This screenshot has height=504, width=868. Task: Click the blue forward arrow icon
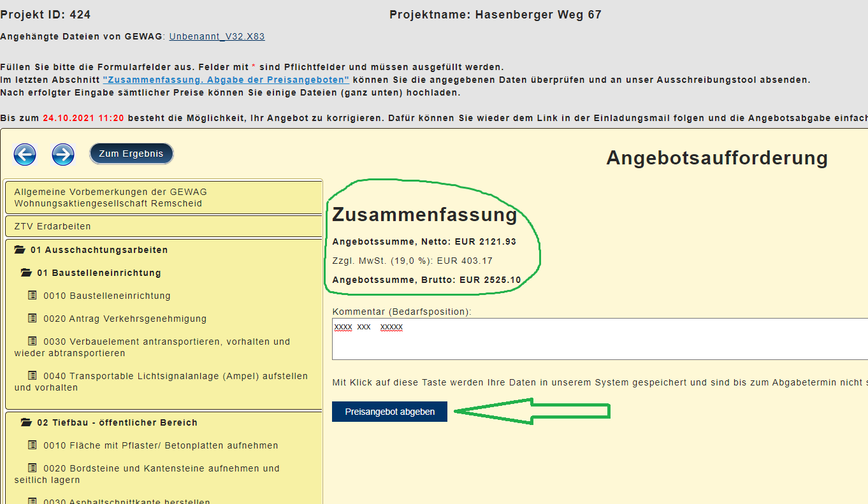click(63, 154)
